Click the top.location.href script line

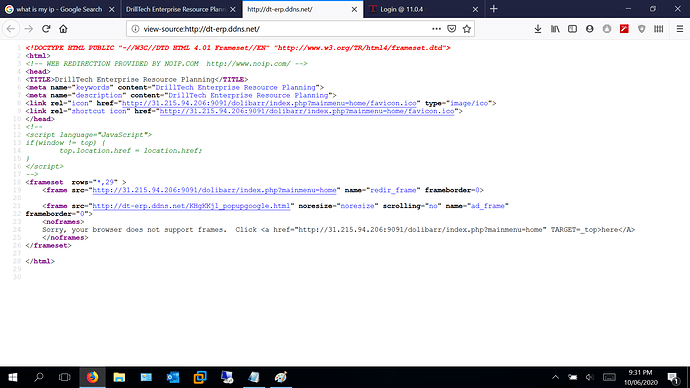point(131,151)
